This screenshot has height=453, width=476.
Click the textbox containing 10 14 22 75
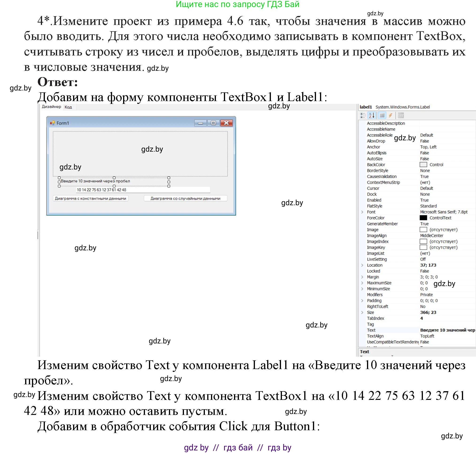pos(143,190)
